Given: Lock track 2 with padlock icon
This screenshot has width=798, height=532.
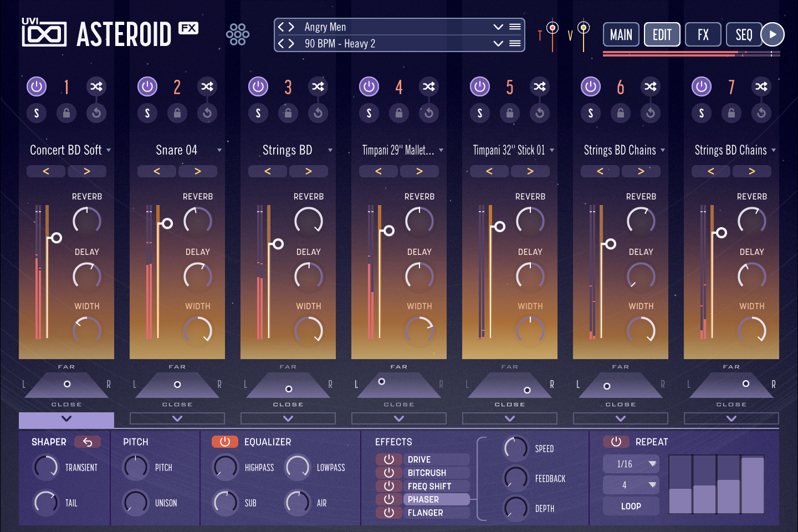Looking at the screenshot, I should pos(177,113).
